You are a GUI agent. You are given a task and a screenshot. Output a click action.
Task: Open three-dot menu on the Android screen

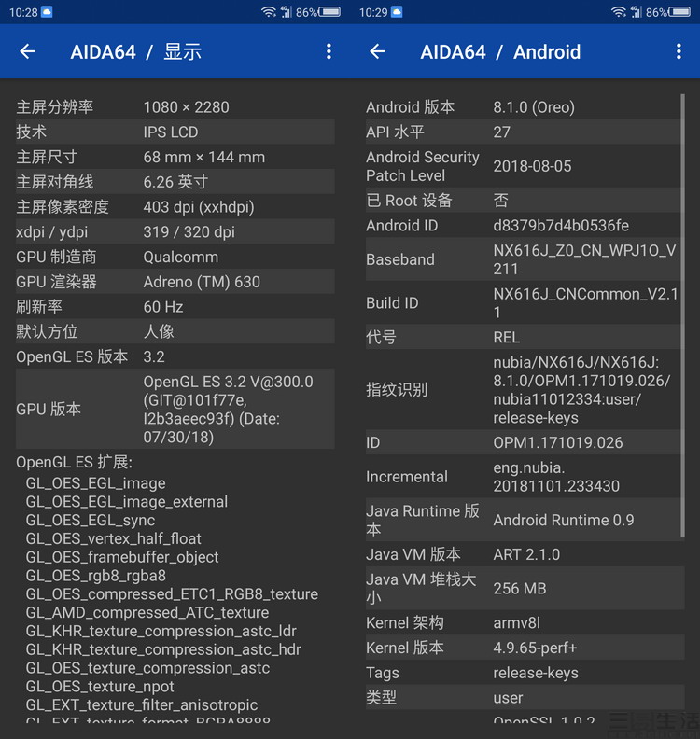(679, 52)
